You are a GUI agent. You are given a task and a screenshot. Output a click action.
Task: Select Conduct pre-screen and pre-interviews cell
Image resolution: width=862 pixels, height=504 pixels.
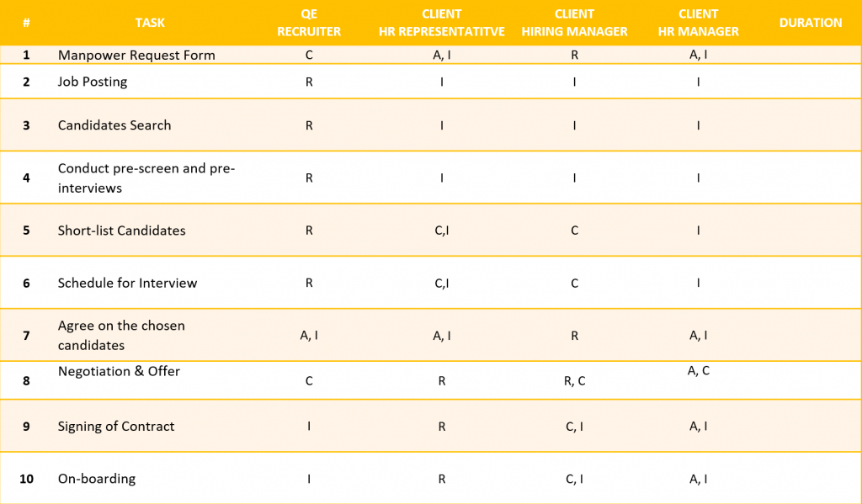[x=146, y=178]
